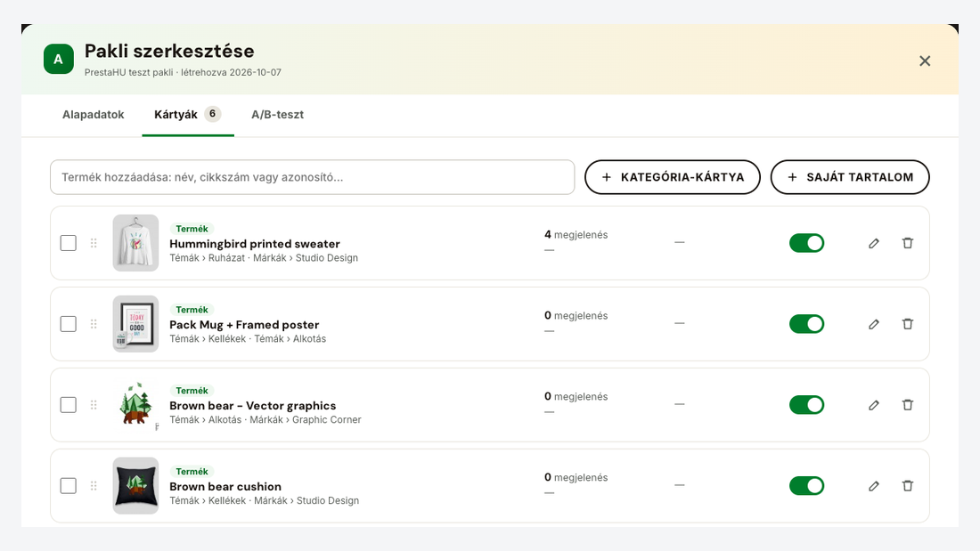Disable the Brown bear – Vector graphics toggle
This screenshot has height=551, width=980.
pyautogui.click(x=807, y=405)
